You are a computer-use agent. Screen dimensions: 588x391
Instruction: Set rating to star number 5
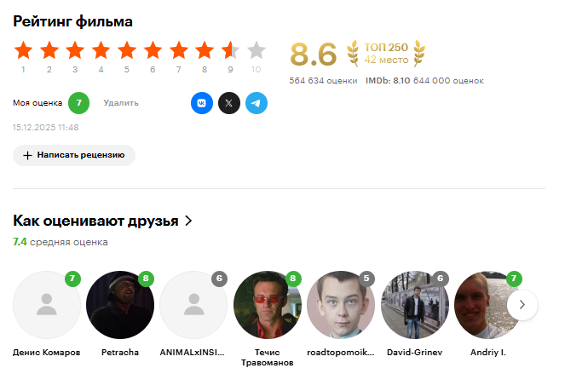[x=127, y=50]
